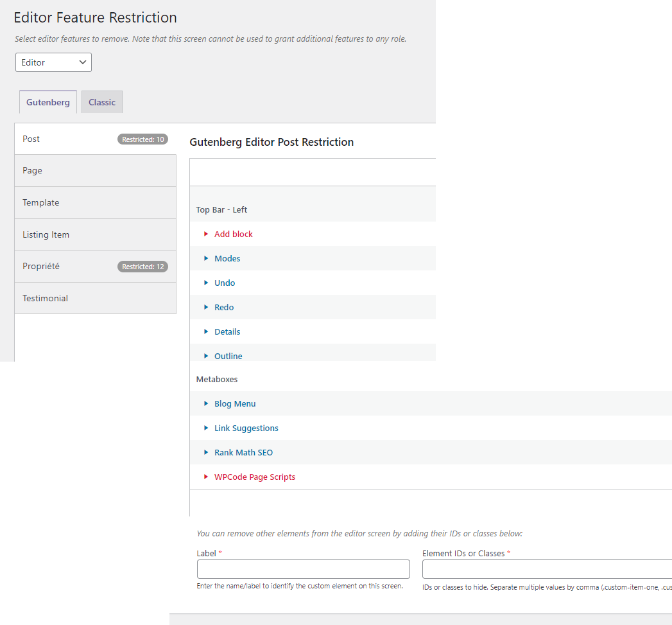Click the Rank Math SEO arrow icon
This screenshot has width=672, height=625.
pyautogui.click(x=206, y=453)
